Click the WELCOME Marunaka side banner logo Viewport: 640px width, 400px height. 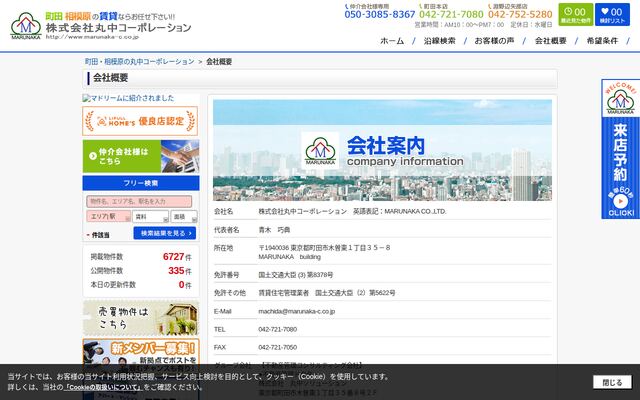click(x=620, y=98)
